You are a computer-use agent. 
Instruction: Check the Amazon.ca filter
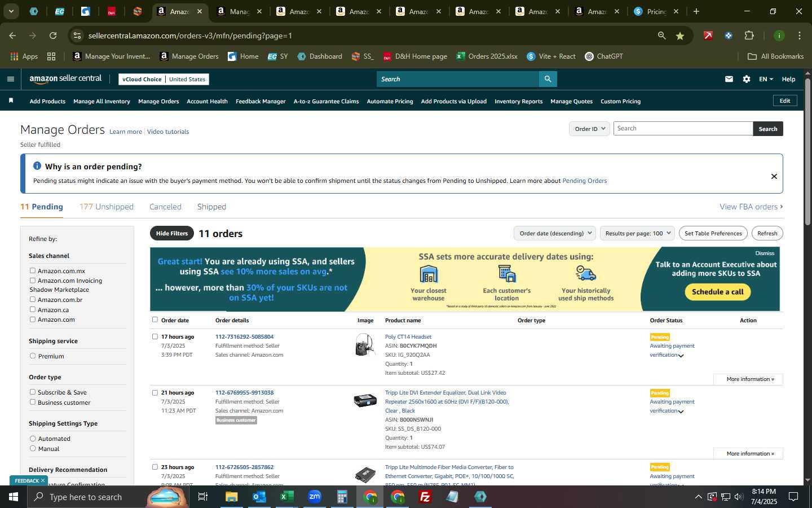click(33, 309)
